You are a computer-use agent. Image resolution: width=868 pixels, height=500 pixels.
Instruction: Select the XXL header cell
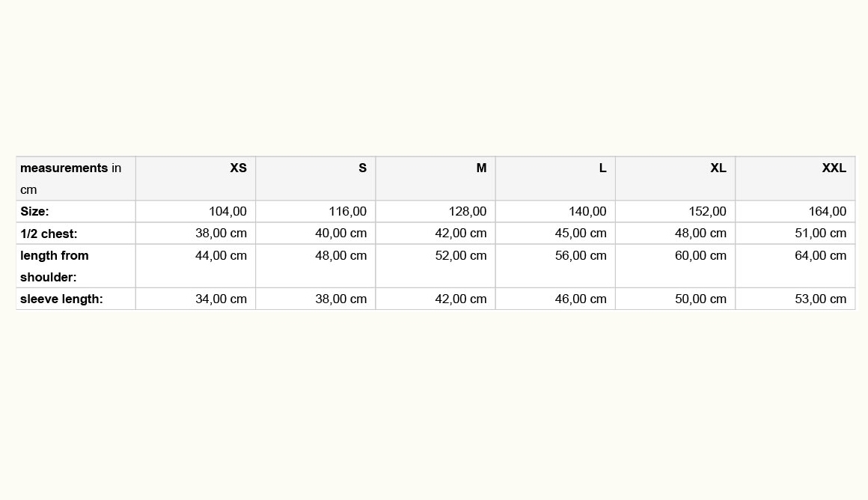click(795, 178)
